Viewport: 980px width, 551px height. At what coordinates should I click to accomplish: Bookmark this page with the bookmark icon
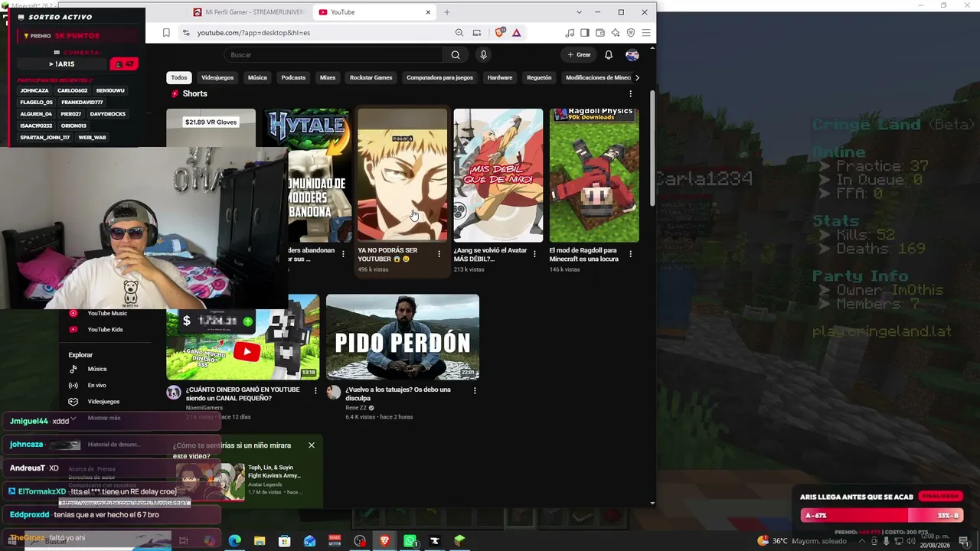tap(166, 33)
